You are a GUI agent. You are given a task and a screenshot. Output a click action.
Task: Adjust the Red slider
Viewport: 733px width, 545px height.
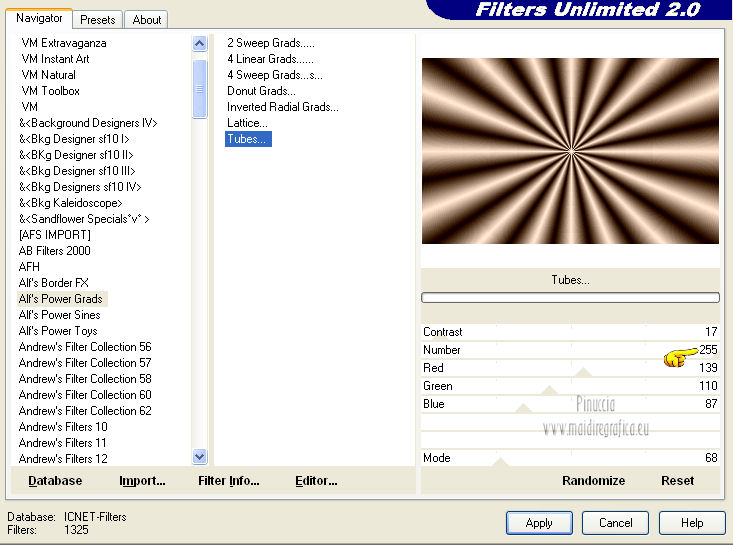(570, 368)
